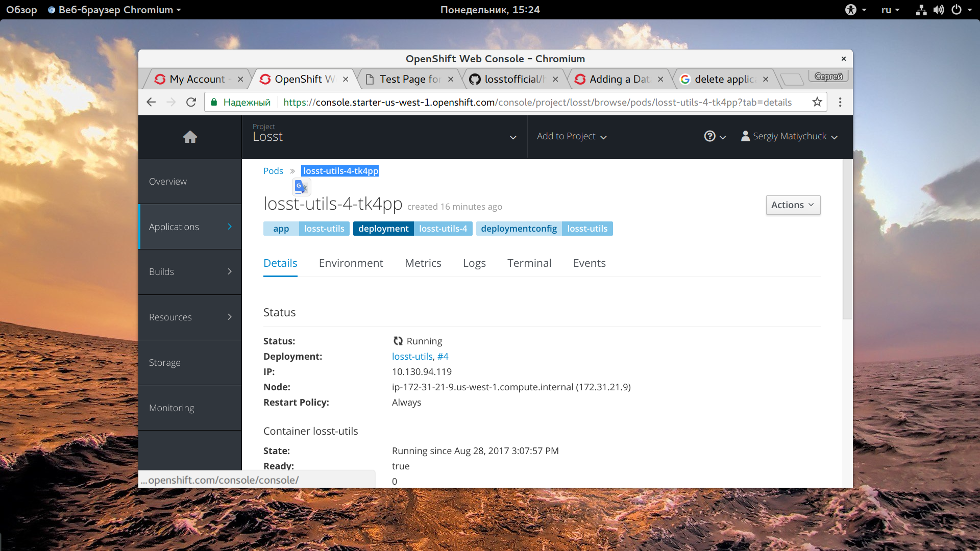Switch to the Logs tab
Image resolution: width=980 pixels, height=551 pixels.
[x=474, y=263]
